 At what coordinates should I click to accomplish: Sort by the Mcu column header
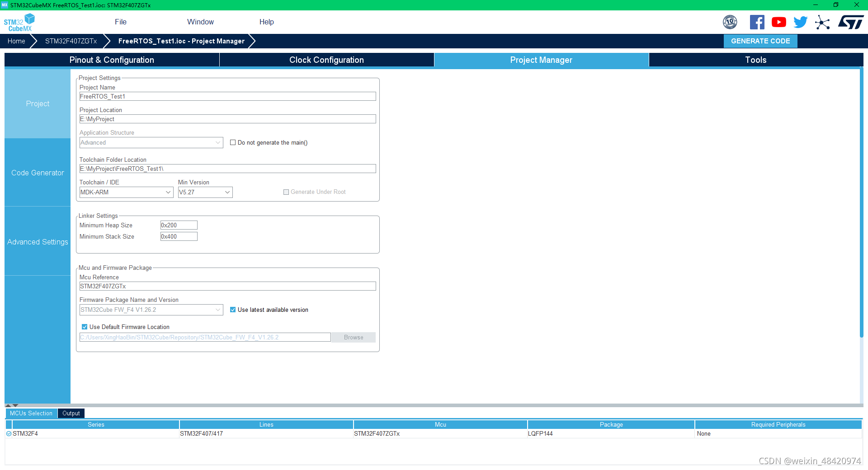coord(440,424)
